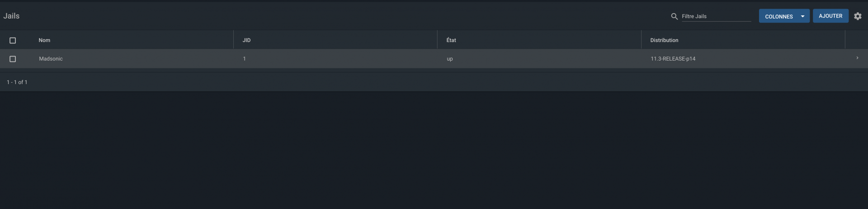
Task: Click the empty column right of Distribution header
Action: pos(856,40)
